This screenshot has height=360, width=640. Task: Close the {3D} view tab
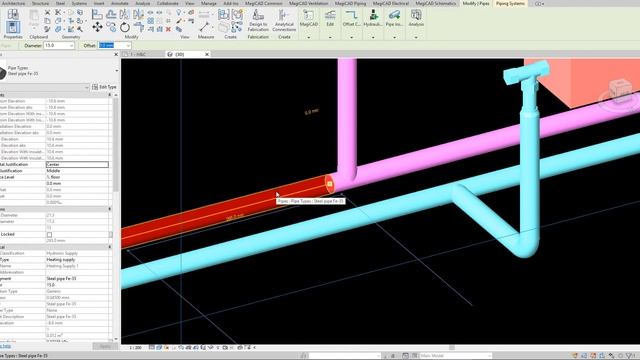point(207,54)
